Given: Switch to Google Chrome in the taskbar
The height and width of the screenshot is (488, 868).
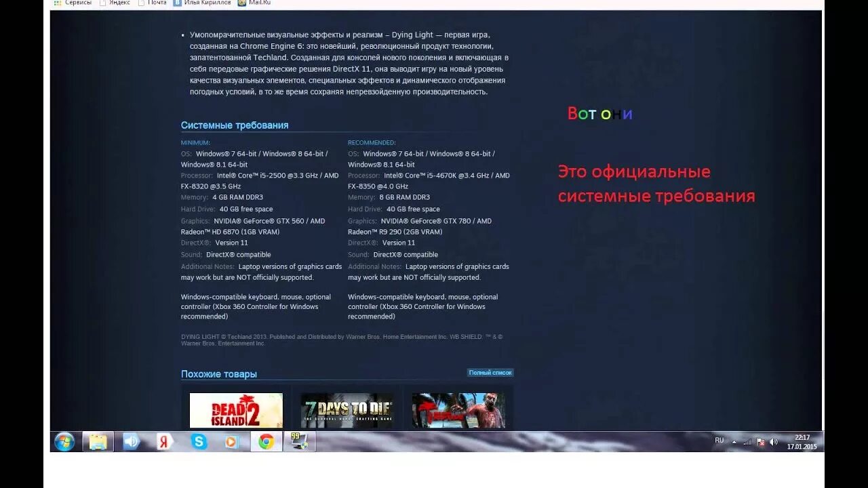Looking at the screenshot, I should pyautogui.click(x=266, y=442).
